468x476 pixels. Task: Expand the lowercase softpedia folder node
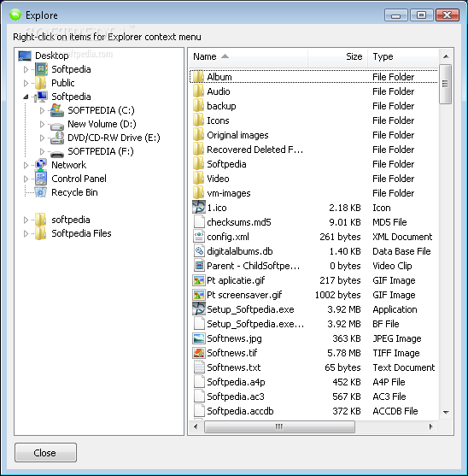26,220
